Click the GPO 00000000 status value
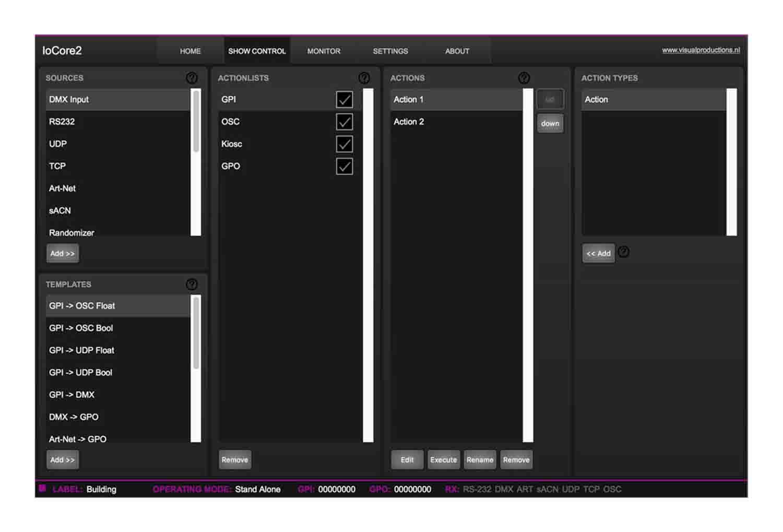783x532 pixels. click(412, 489)
